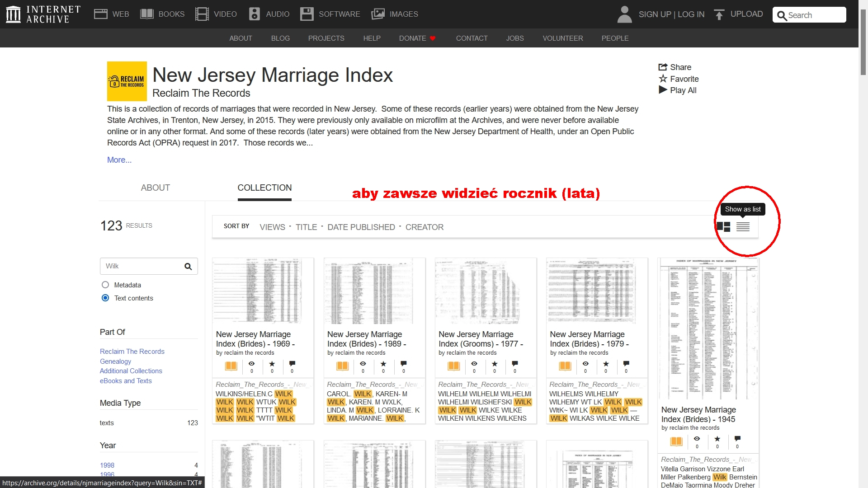Open the Internet Archive home logo

tap(43, 14)
